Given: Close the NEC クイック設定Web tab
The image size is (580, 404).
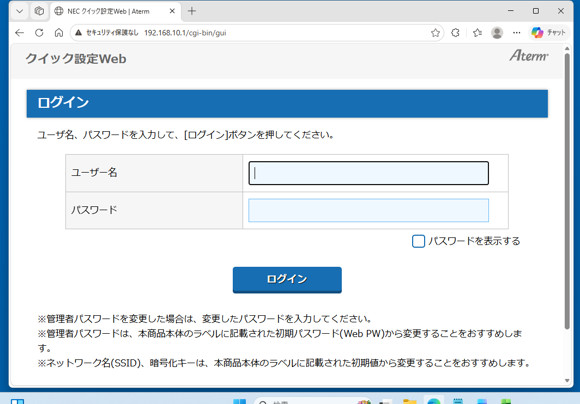Looking at the screenshot, I should (172, 11).
